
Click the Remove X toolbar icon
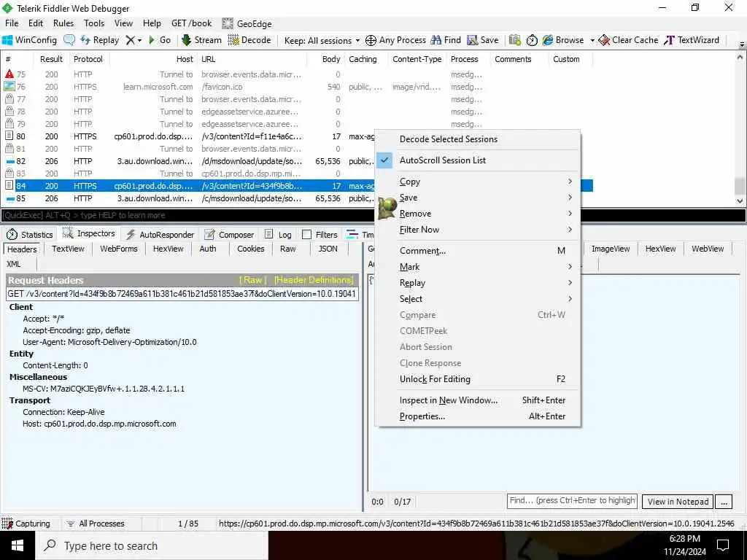click(x=130, y=41)
